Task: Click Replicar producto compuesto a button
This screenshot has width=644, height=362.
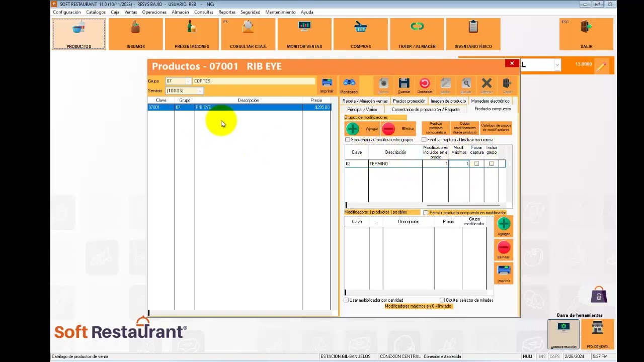Action: click(x=436, y=128)
